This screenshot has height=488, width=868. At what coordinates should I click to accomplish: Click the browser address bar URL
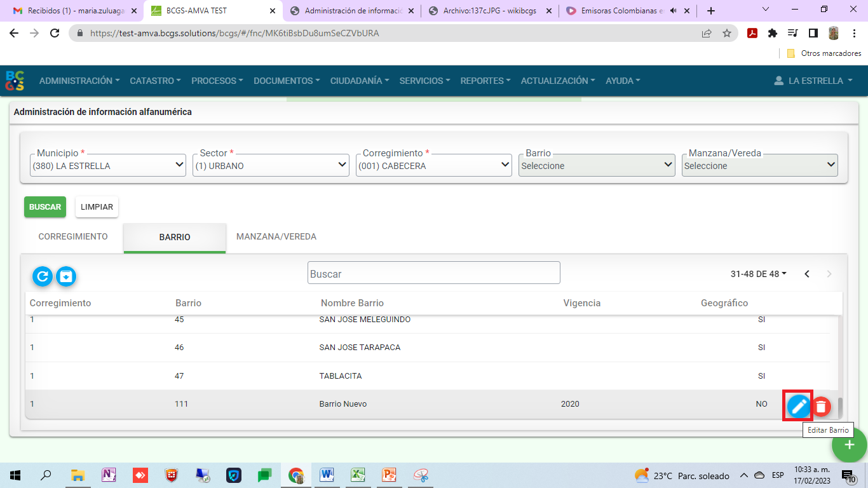click(x=234, y=33)
